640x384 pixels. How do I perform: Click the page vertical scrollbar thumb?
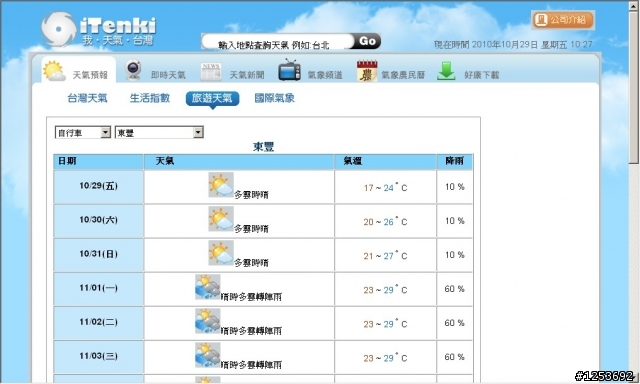(634, 87)
